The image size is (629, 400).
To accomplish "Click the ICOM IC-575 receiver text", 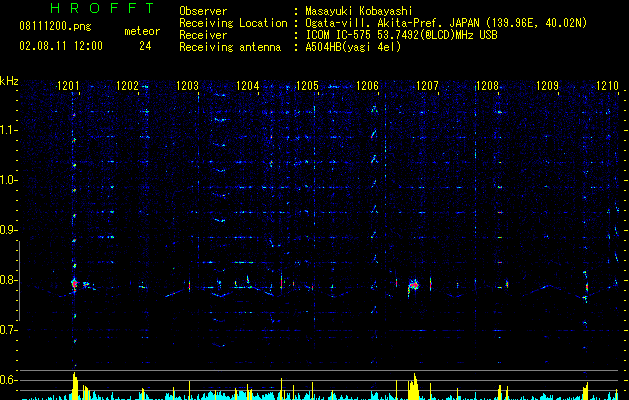I will coord(401,35).
